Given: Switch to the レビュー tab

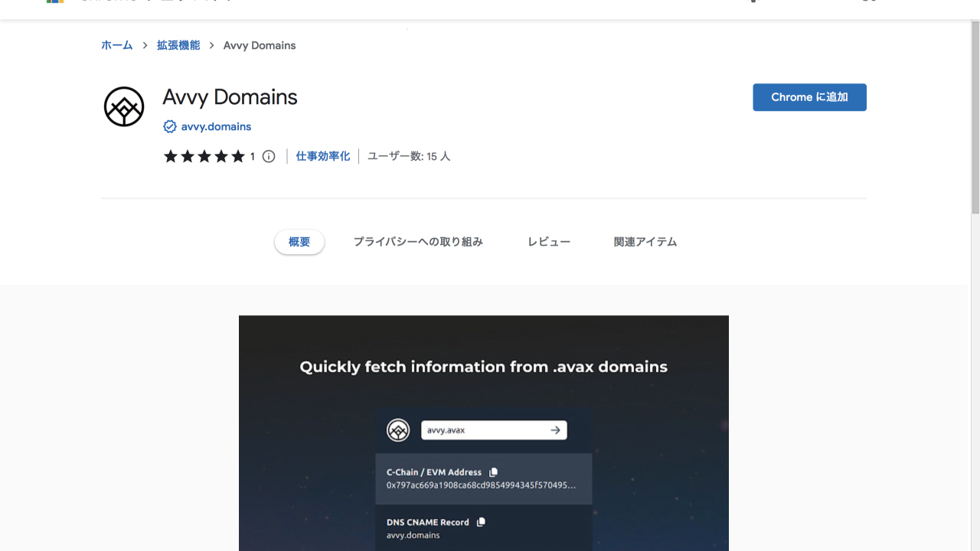Looking at the screenshot, I should coord(549,242).
